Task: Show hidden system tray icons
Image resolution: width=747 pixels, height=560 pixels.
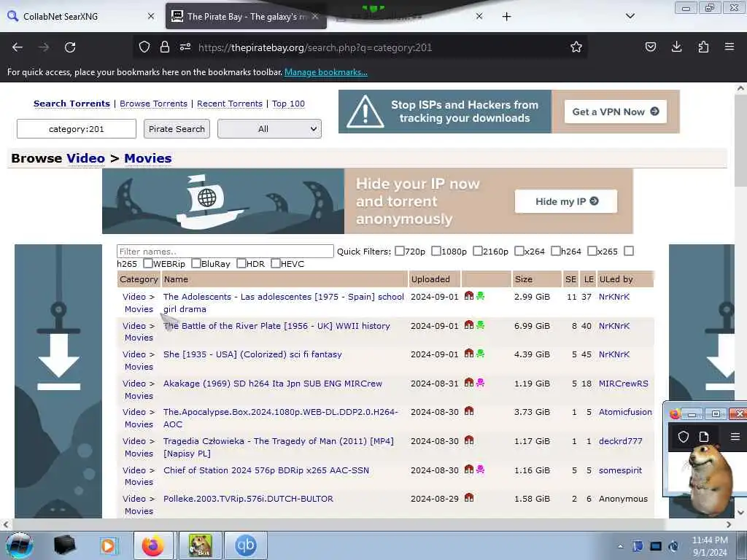Action: click(x=620, y=546)
